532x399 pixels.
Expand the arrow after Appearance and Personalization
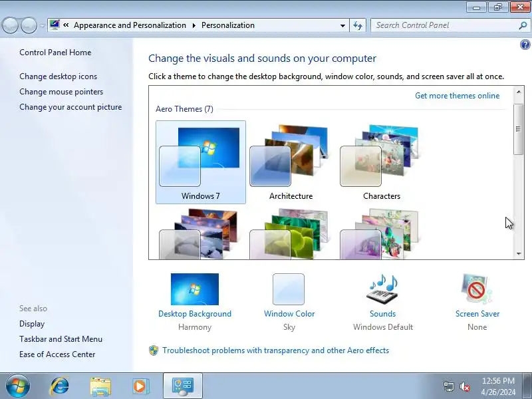pos(194,25)
